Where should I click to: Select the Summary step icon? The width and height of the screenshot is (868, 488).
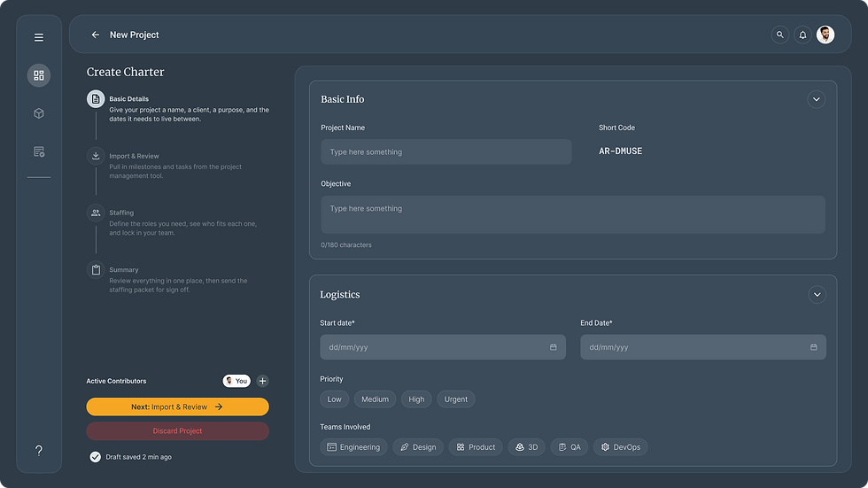click(x=96, y=270)
